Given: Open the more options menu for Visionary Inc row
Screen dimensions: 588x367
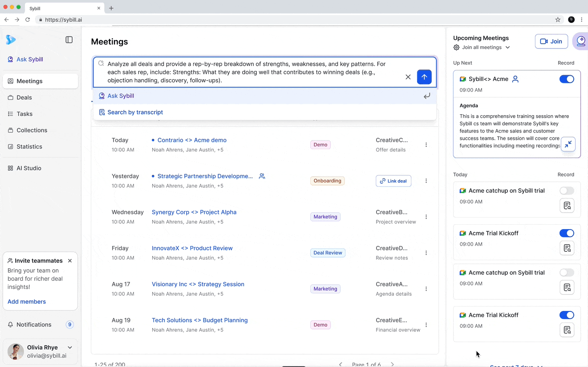Looking at the screenshot, I should 426,289.
